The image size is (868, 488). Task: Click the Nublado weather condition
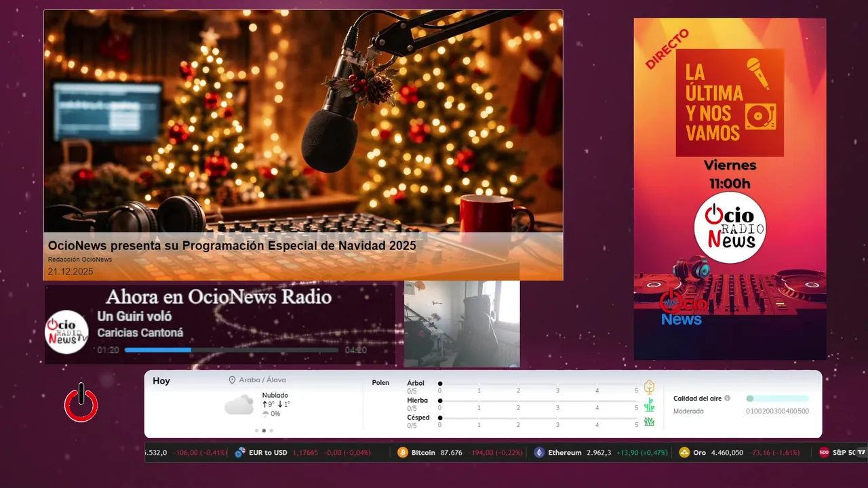click(275, 395)
